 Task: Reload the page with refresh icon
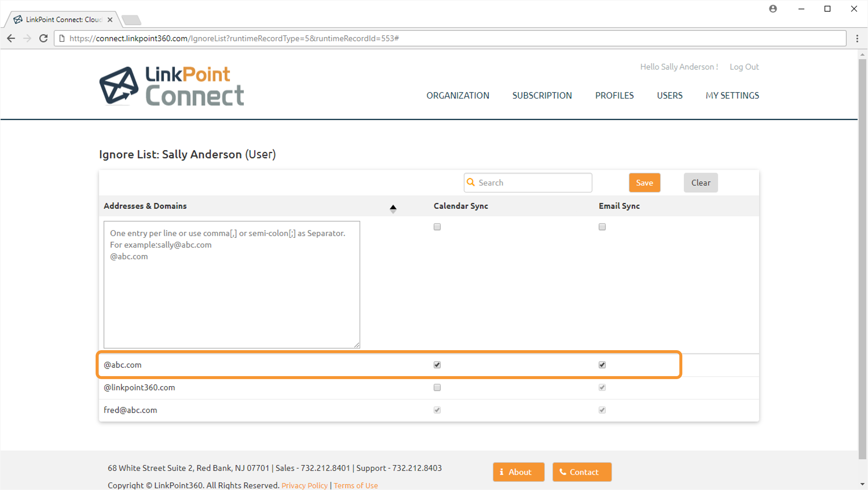click(x=43, y=38)
